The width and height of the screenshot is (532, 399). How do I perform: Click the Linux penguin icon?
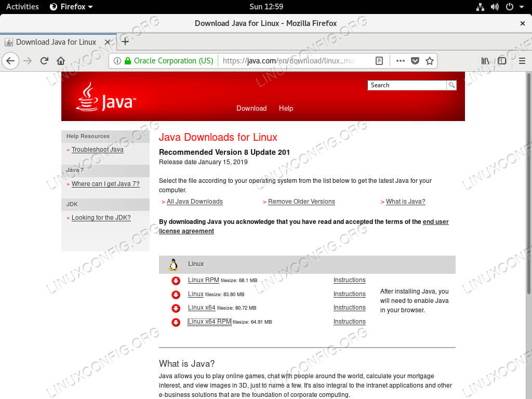click(174, 264)
